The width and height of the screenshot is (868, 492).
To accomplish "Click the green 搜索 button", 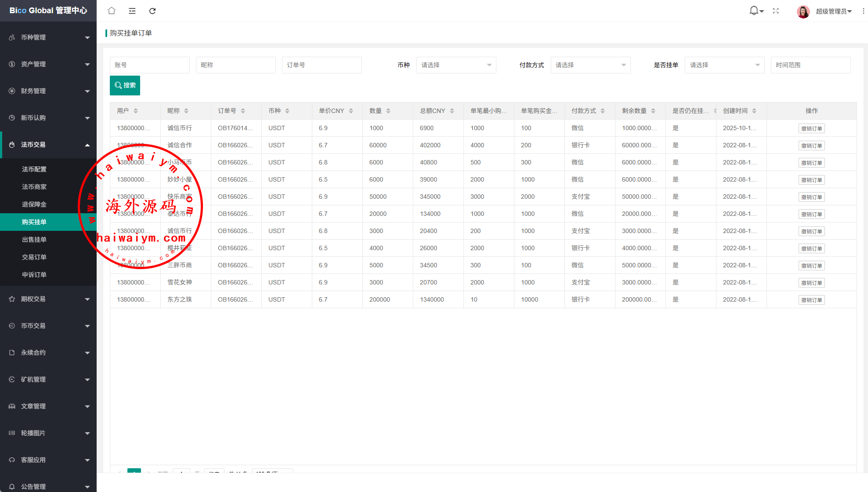I will 125,85.
